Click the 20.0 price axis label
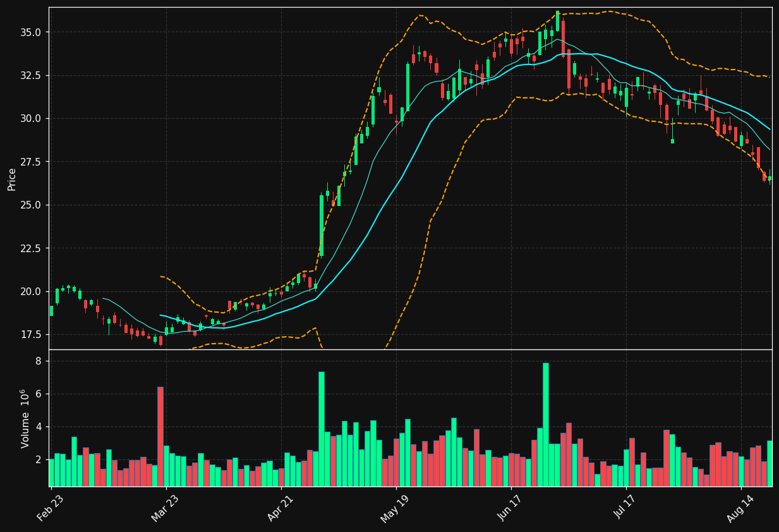The image size is (779, 532). click(x=32, y=292)
